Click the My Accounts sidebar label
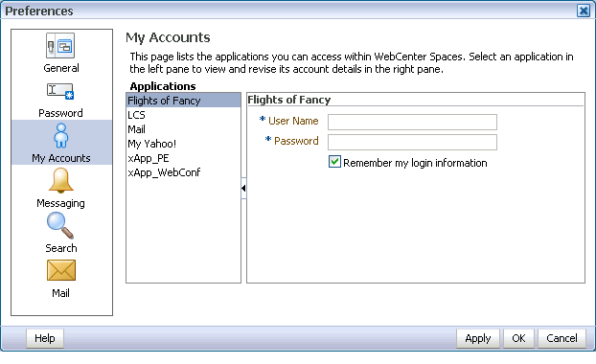 point(61,158)
